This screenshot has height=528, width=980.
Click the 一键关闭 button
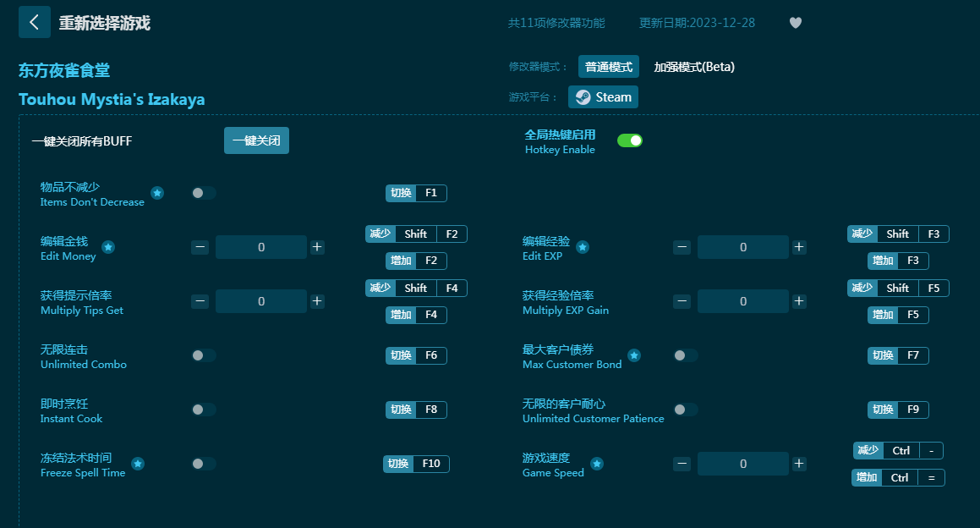256,140
